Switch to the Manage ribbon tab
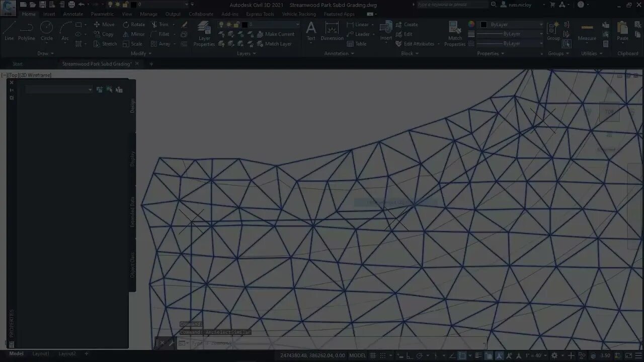Viewport: 644px width, 362px height. point(148,14)
